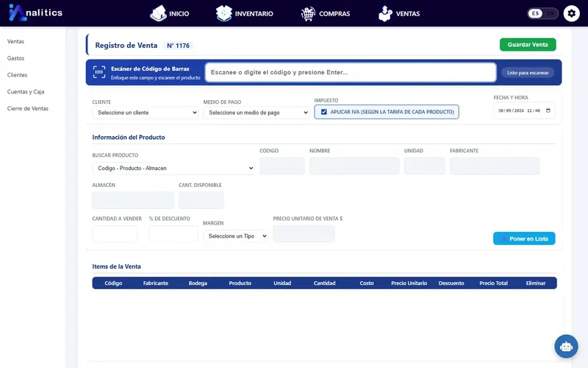Click the Cantidad a Vender input
The width and height of the screenshot is (588, 368).
point(115,234)
